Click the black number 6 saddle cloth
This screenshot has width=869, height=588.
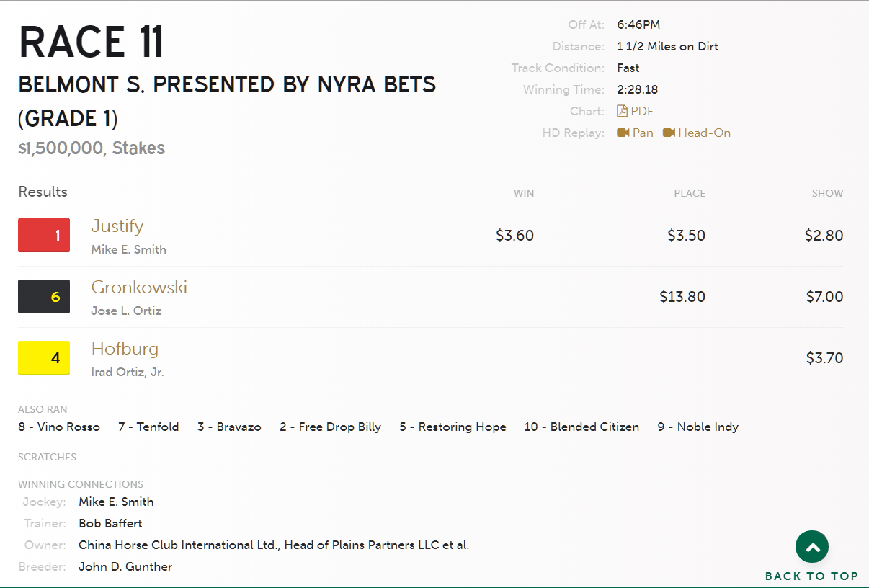coord(44,296)
